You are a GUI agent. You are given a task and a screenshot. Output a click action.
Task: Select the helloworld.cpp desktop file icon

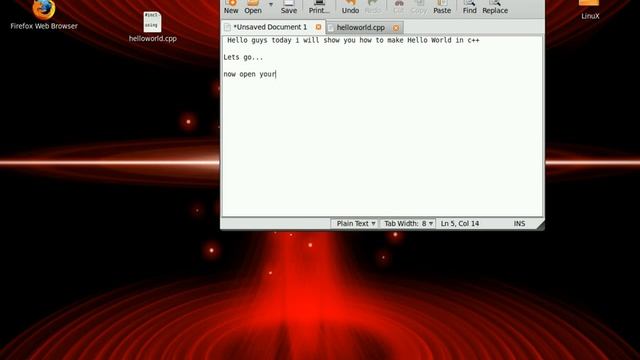(x=153, y=27)
